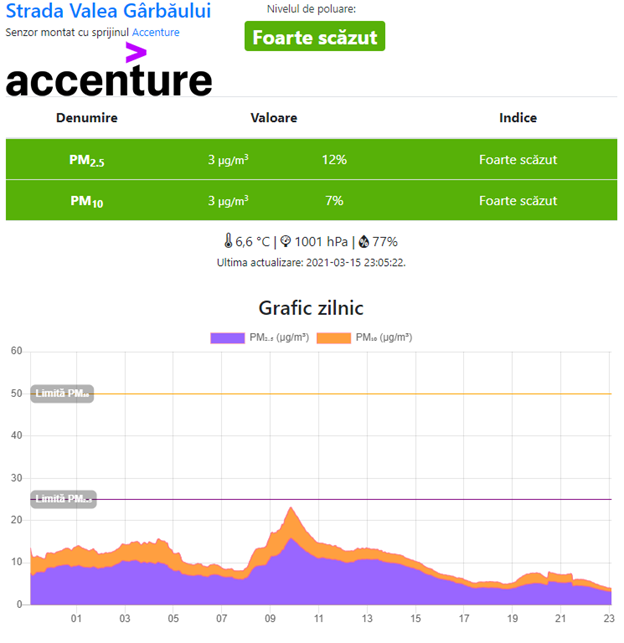Click the Accenture logo image
624x643 pixels.
109,74
